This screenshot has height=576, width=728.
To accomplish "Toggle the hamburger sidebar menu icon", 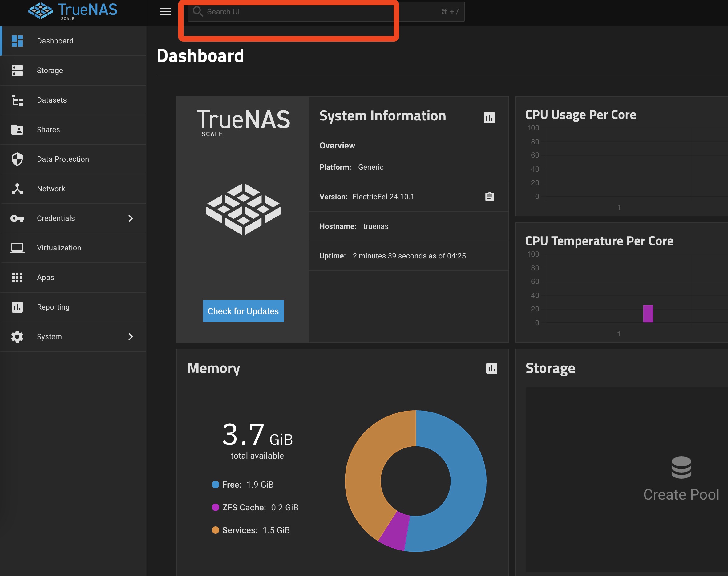I will click(x=165, y=12).
